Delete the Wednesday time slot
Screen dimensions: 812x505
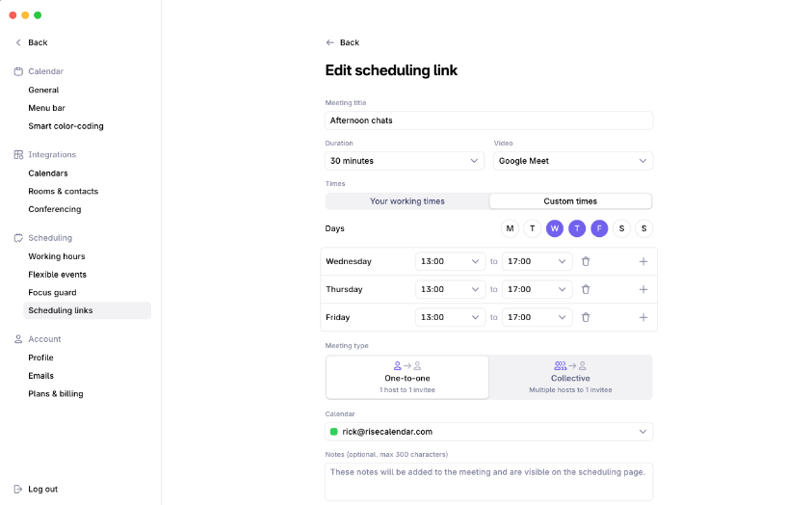tap(586, 261)
